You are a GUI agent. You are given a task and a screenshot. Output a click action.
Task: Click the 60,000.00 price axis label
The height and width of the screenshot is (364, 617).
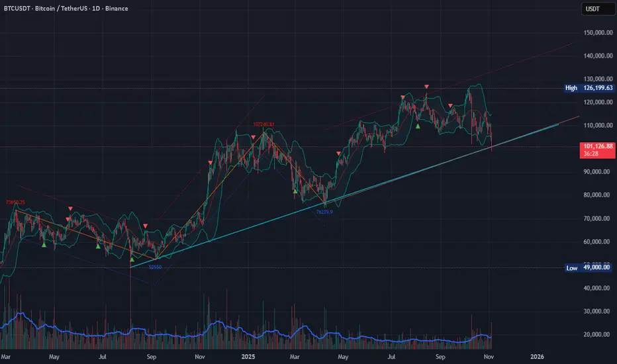598,242
